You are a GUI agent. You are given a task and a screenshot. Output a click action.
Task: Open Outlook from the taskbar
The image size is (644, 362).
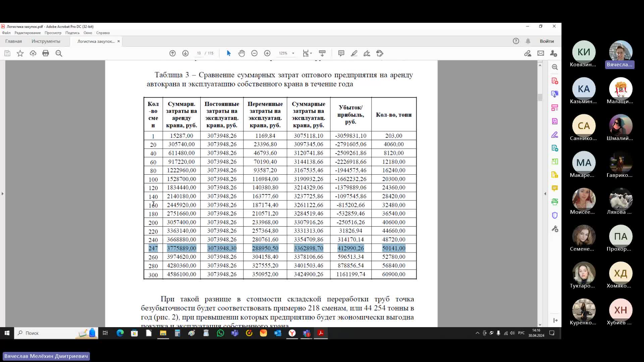coord(278,333)
